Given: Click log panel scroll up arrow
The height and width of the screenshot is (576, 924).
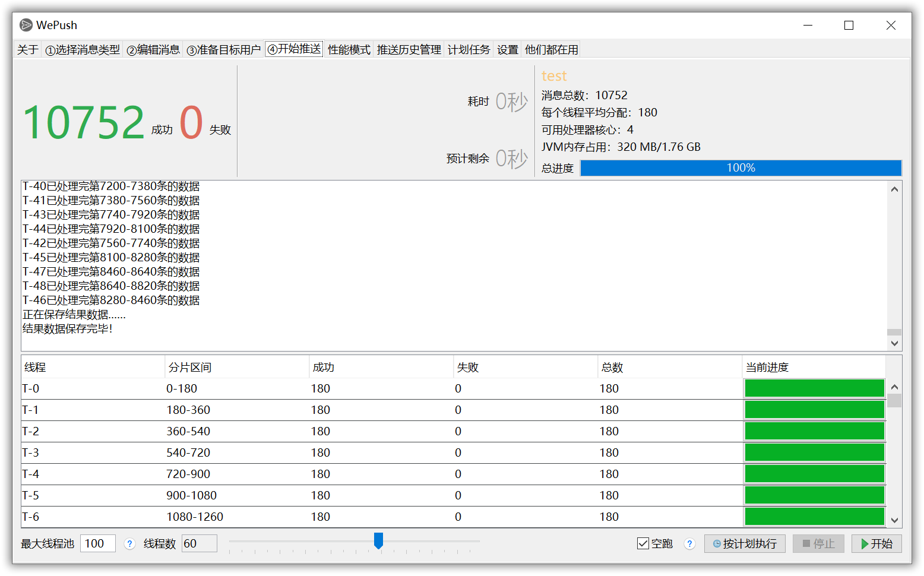Looking at the screenshot, I should point(894,189).
